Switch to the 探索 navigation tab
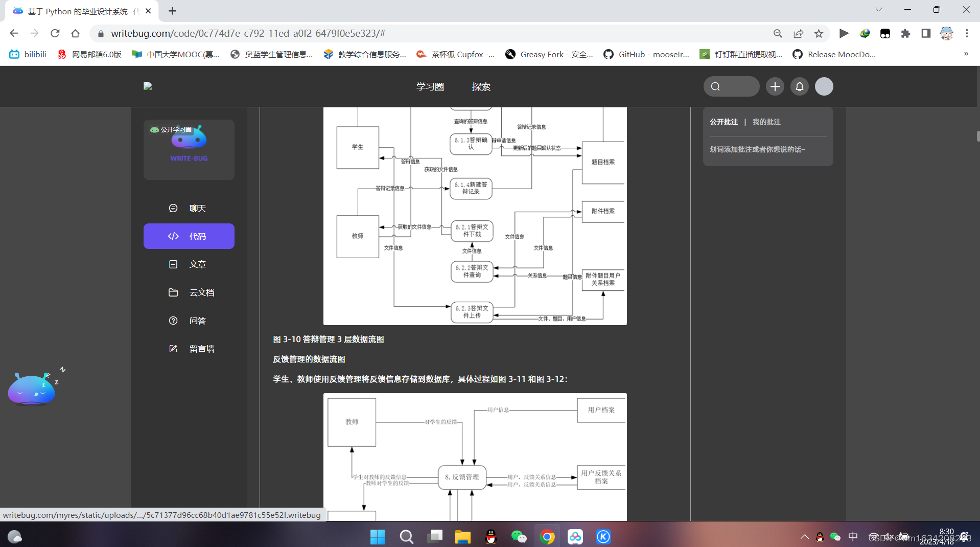This screenshot has width=980, height=547. tap(481, 86)
